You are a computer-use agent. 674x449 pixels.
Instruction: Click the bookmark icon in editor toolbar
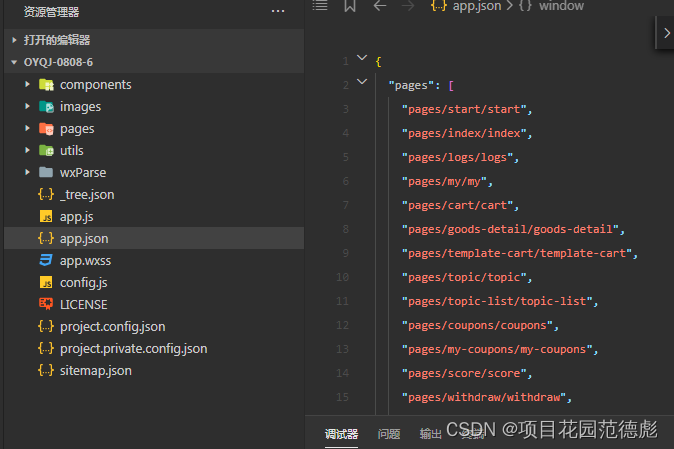350,6
